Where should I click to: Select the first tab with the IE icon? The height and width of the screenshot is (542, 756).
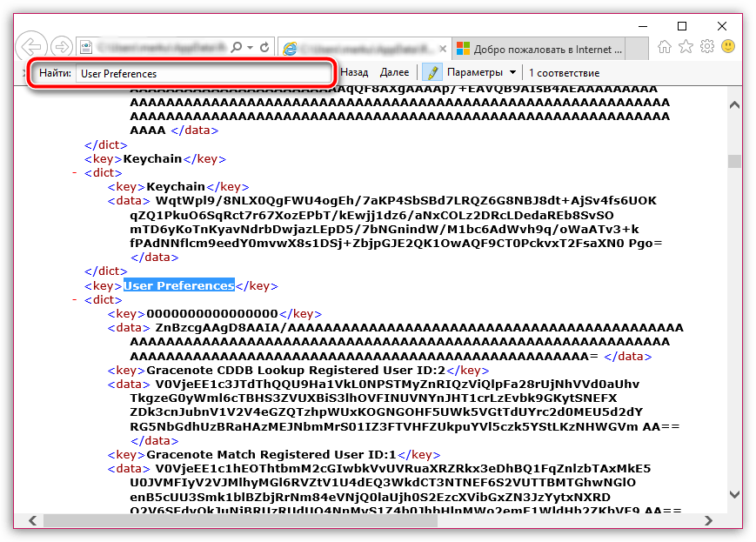364,49
